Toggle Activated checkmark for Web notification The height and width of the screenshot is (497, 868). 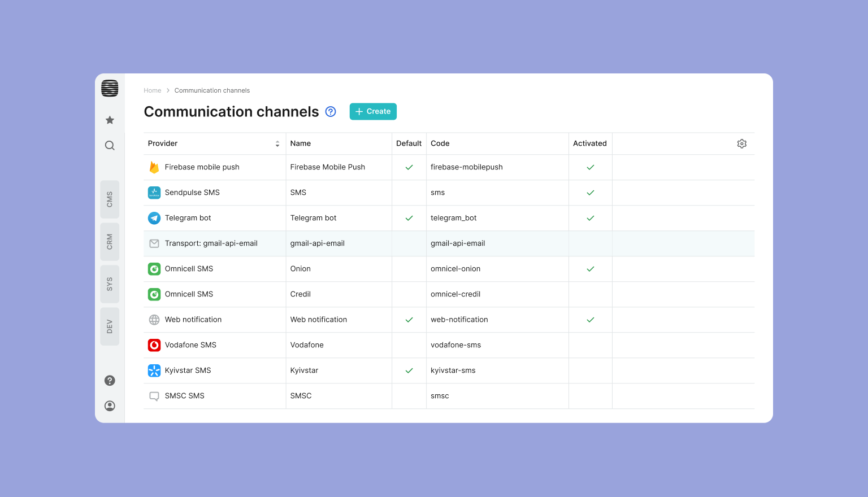(590, 320)
